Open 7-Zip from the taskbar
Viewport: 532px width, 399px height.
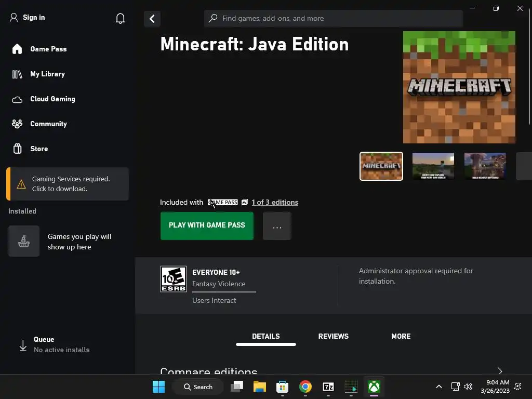click(x=328, y=387)
